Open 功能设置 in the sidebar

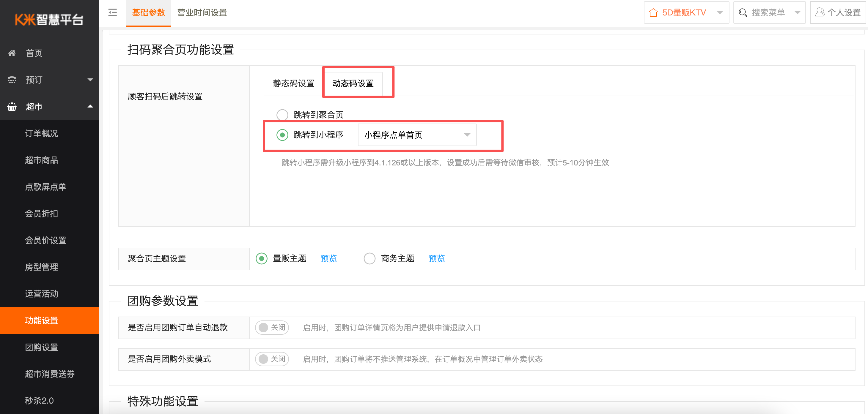pyautogui.click(x=50, y=320)
